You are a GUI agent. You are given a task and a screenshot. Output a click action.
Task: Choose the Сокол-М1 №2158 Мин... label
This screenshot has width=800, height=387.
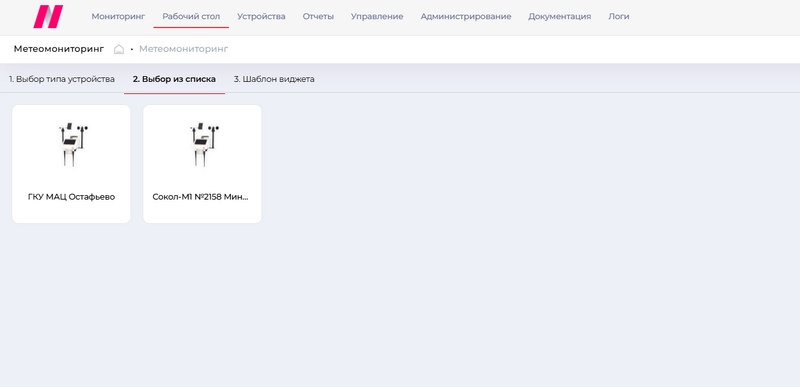pos(201,197)
